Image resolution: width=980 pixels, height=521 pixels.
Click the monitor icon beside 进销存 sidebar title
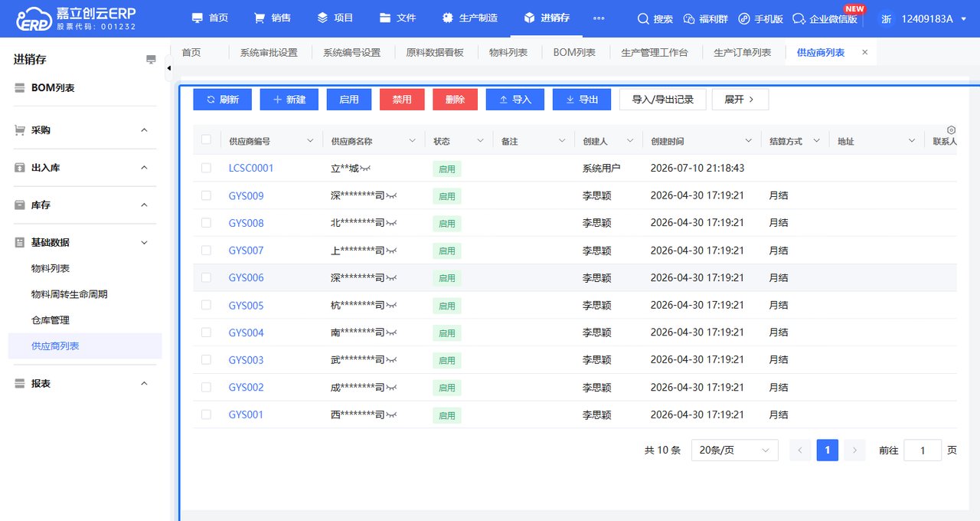click(151, 60)
